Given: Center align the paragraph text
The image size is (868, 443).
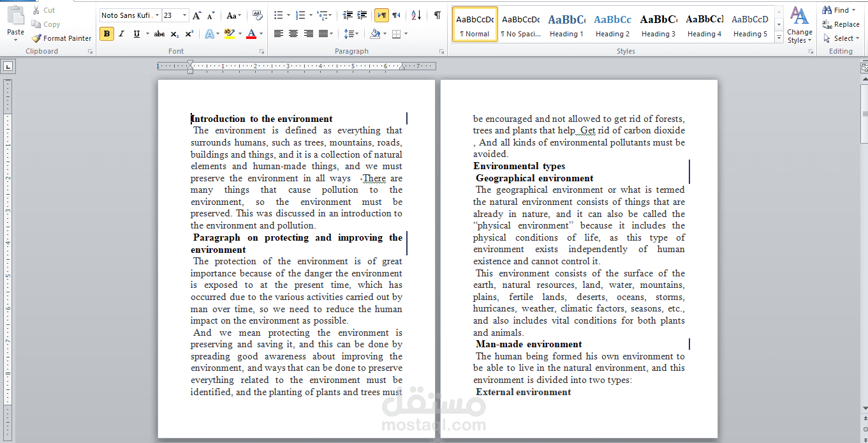Looking at the screenshot, I should [293, 34].
